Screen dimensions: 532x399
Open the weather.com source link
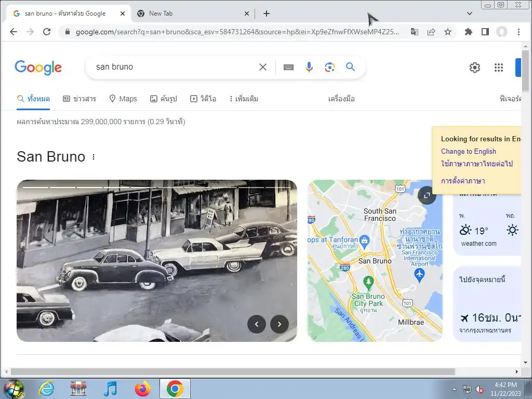point(478,244)
